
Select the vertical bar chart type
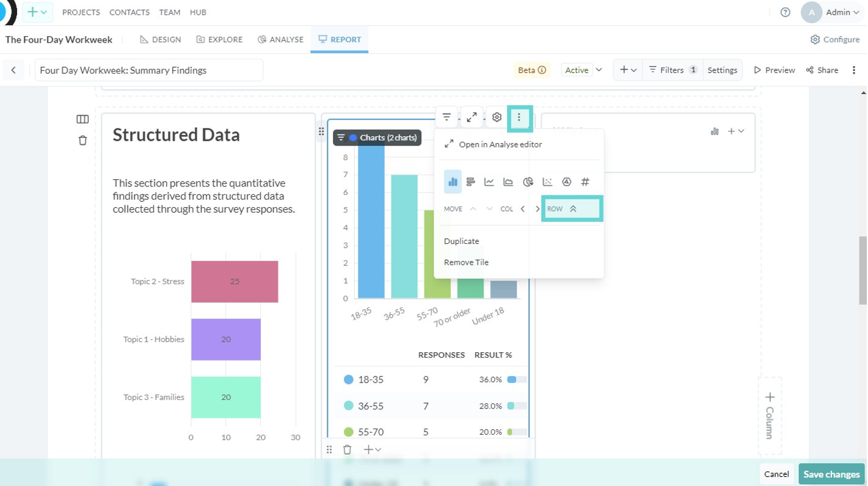coord(453,182)
